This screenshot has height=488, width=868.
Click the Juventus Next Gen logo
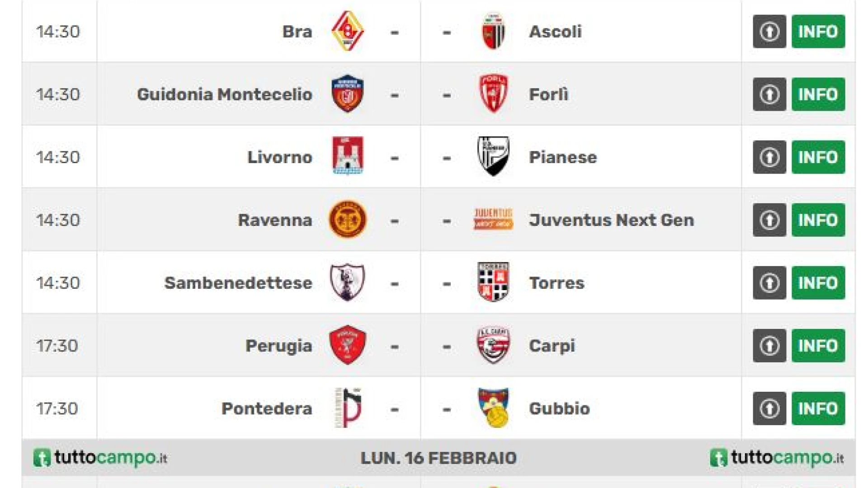pos(493,220)
